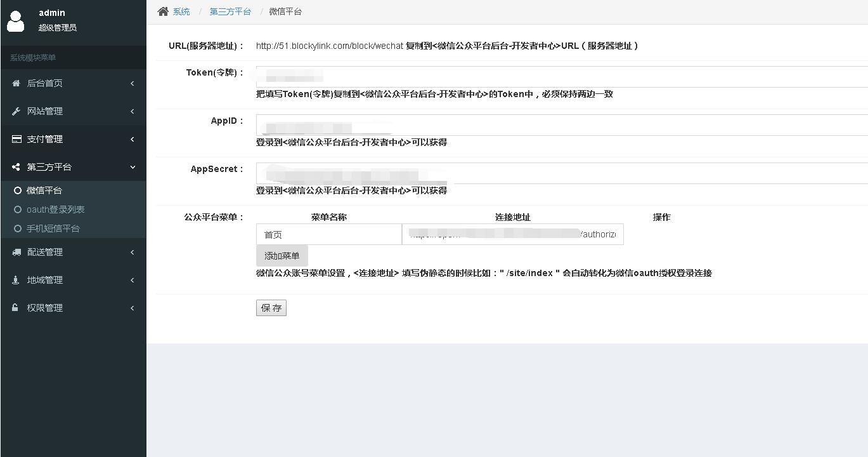The height and width of the screenshot is (457, 868).
Task: Click the 系统 breadcrumb link
Action: click(x=181, y=11)
